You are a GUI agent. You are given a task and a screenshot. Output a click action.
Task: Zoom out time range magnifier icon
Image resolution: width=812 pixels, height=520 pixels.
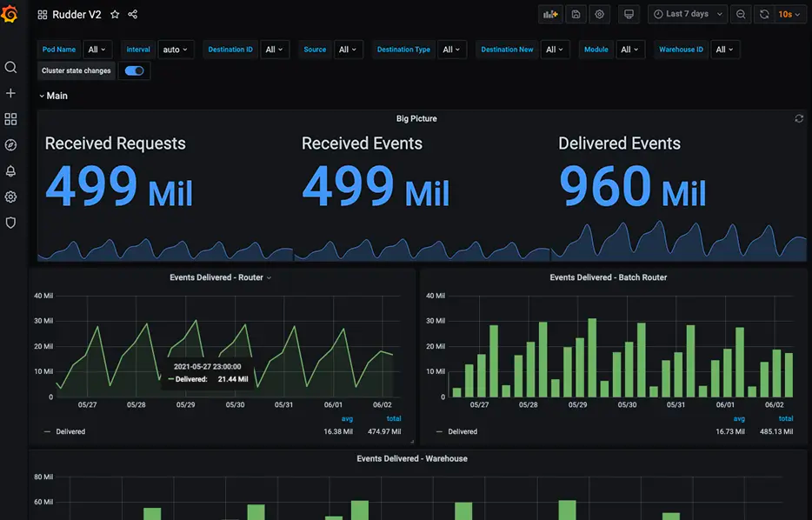(x=741, y=15)
